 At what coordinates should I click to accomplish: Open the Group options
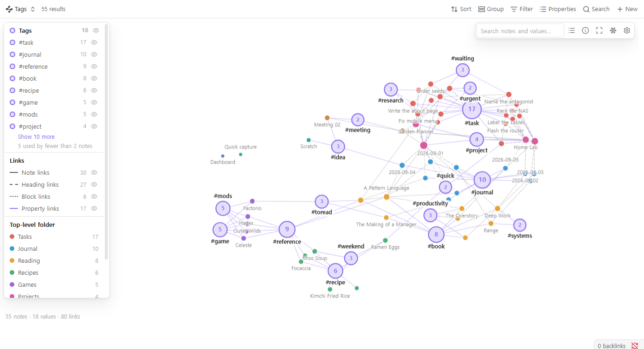[x=491, y=9]
